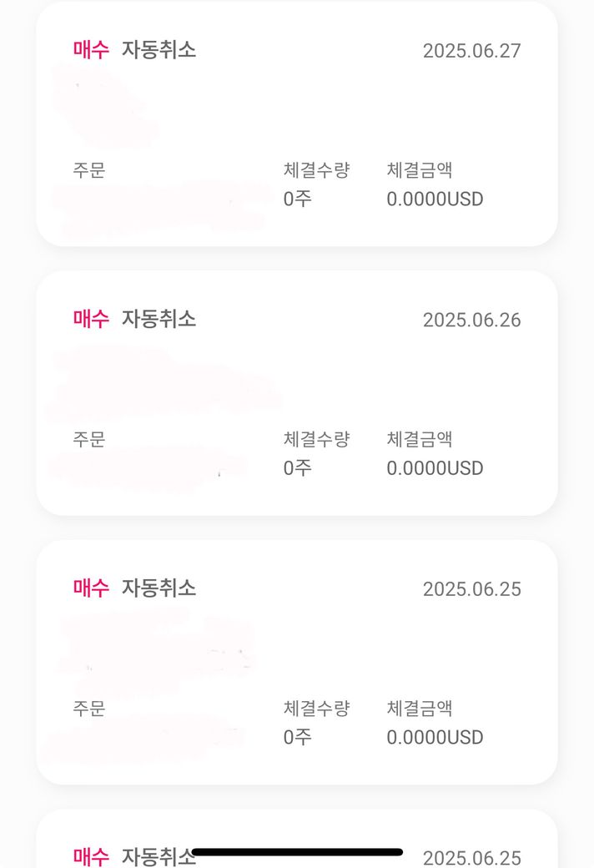Tap 체결수량 label in the full 2025.06.25 card
Screen dimensions: 594x868
[x=316, y=709]
